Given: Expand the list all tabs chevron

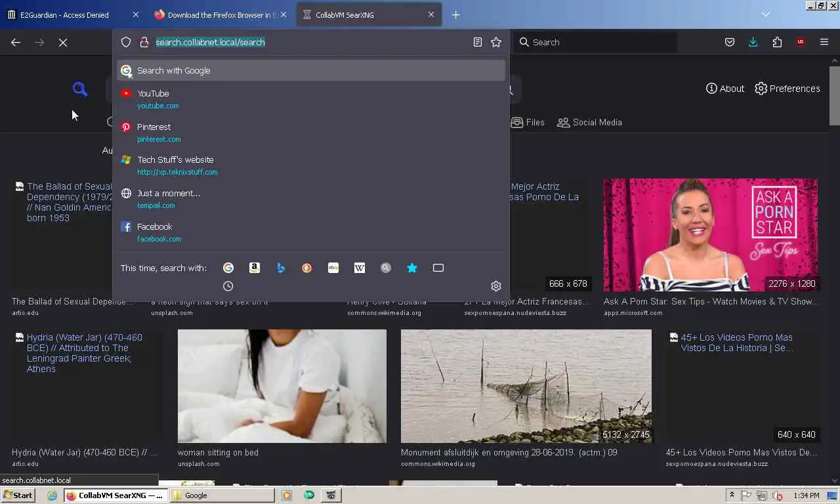Looking at the screenshot, I should click(x=765, y=14).
